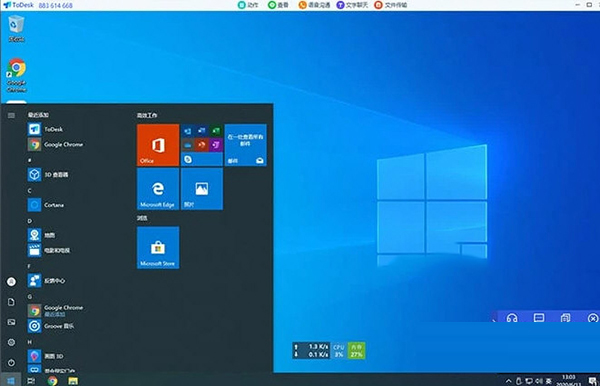Open the Microsoft Store tile
Viewport: 600px width, 386px height.
(158, 248)
